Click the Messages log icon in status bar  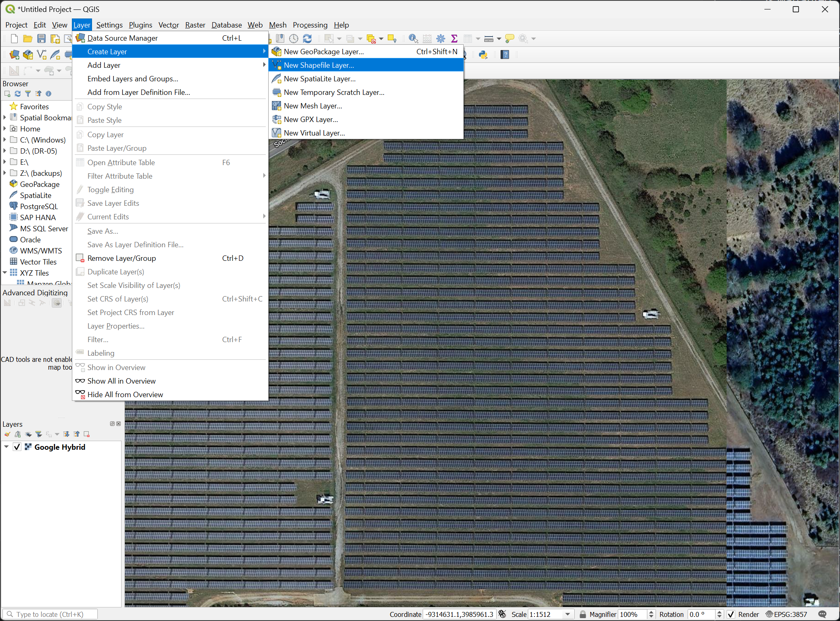[x=822, y=614]
